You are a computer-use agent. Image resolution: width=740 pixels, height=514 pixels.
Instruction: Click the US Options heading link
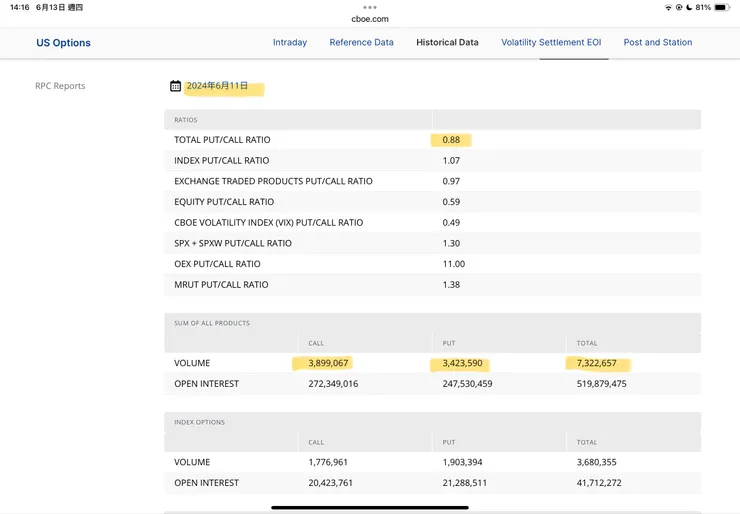point(63,43)
